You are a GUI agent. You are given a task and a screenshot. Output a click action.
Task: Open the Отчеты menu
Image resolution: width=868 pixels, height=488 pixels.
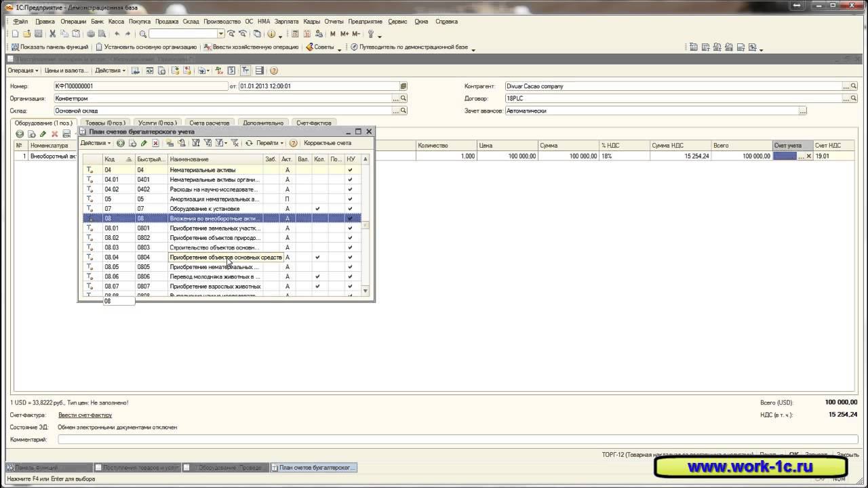[334, 21]
